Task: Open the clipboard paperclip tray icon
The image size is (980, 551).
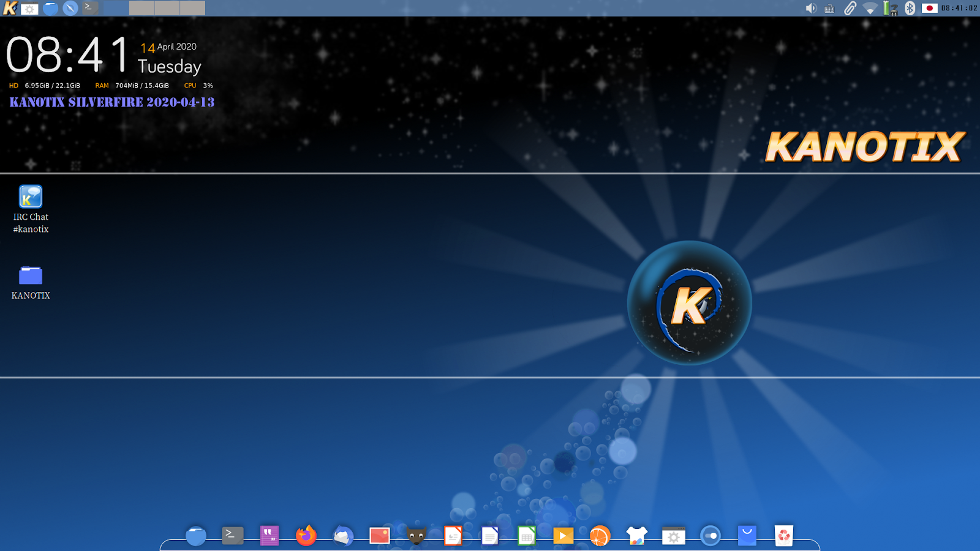Action: click(x=850, y=8)
